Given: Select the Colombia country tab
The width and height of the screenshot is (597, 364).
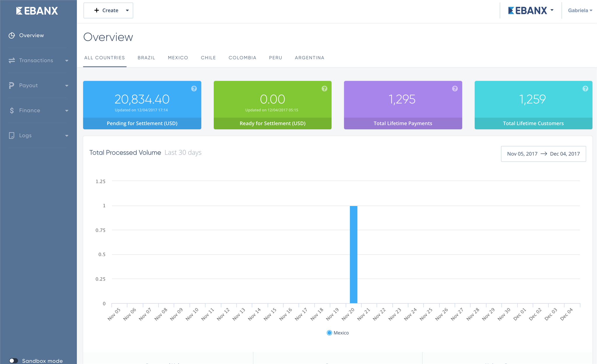Looking at the screenshot, I should click(242, 58).
